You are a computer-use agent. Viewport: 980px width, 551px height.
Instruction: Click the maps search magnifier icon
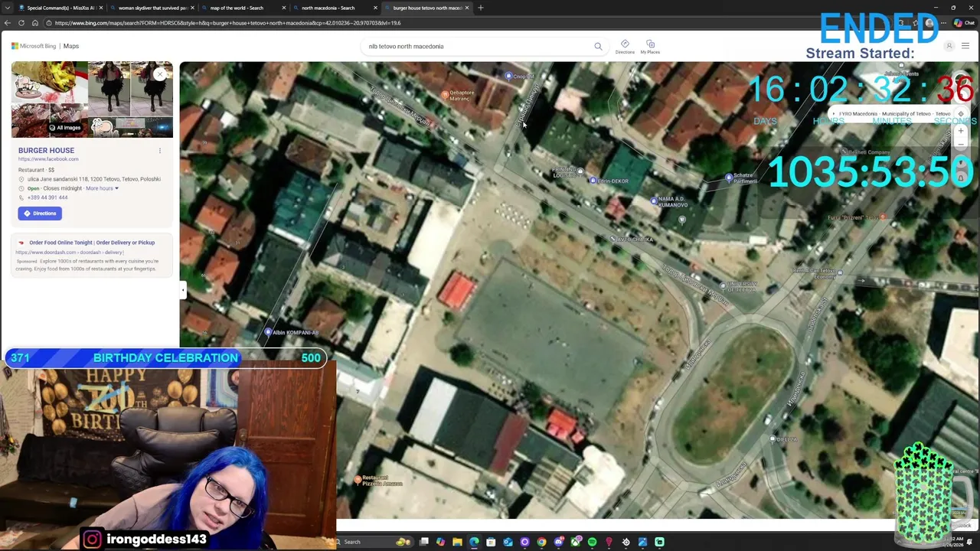tap(598, 46)
